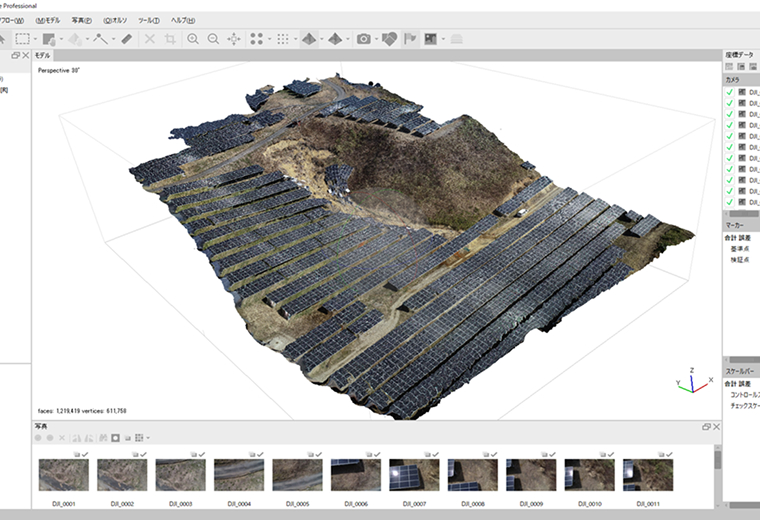Toggle the first camera's green checkmark
Image resolution: width=760 pixels, height=520 pixels.
tap(730, 92)
